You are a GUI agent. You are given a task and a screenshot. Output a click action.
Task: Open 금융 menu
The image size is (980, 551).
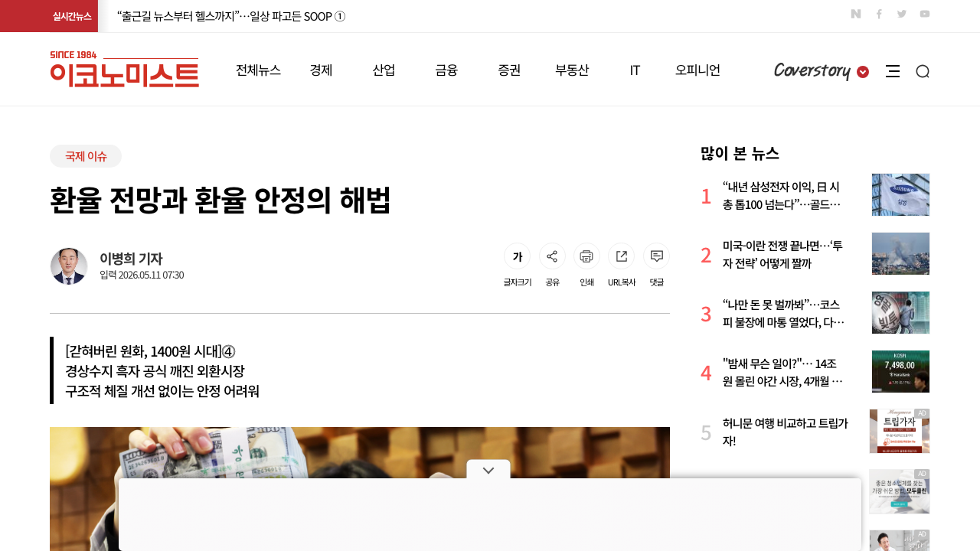(446, 70)
